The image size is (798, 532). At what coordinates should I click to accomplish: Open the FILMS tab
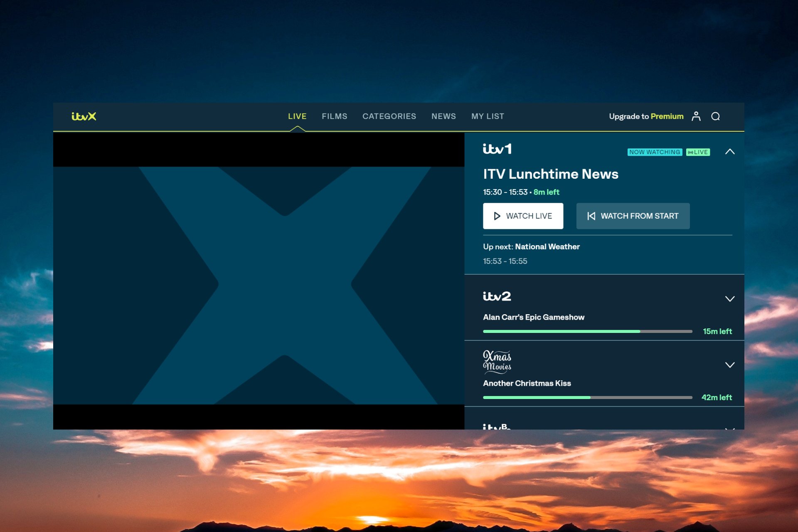click(x=335, y=116)
